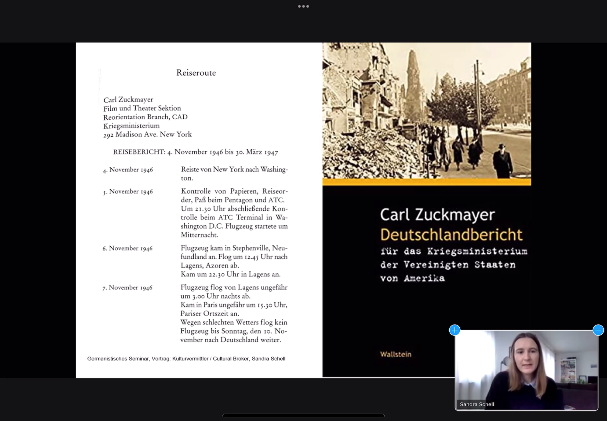Click the 'Deutschlandbericht' title on book cover

[x=451, y=235]
